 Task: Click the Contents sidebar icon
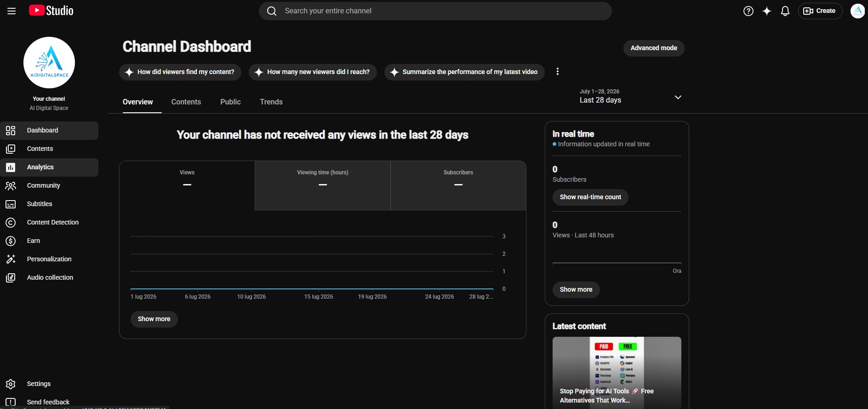click(11, 149)
